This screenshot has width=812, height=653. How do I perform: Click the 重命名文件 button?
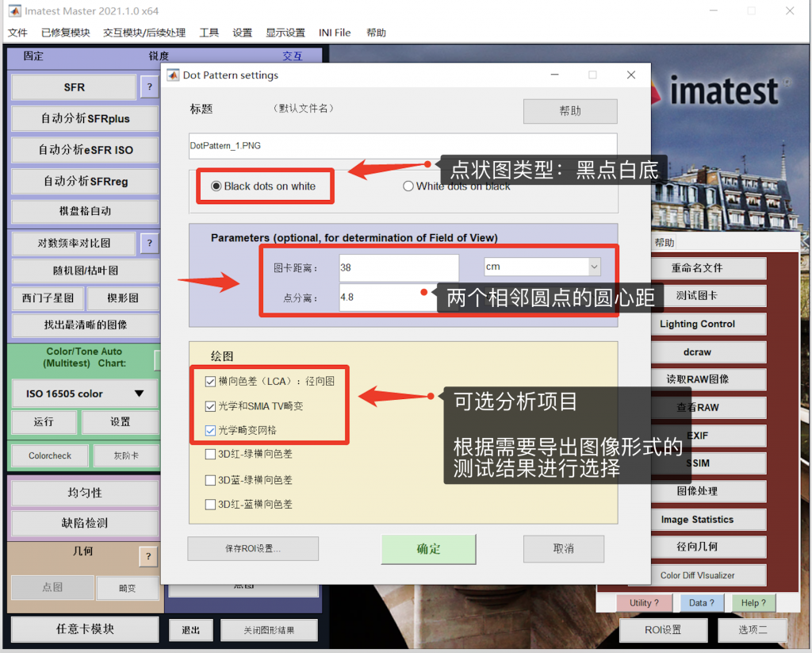698,268
